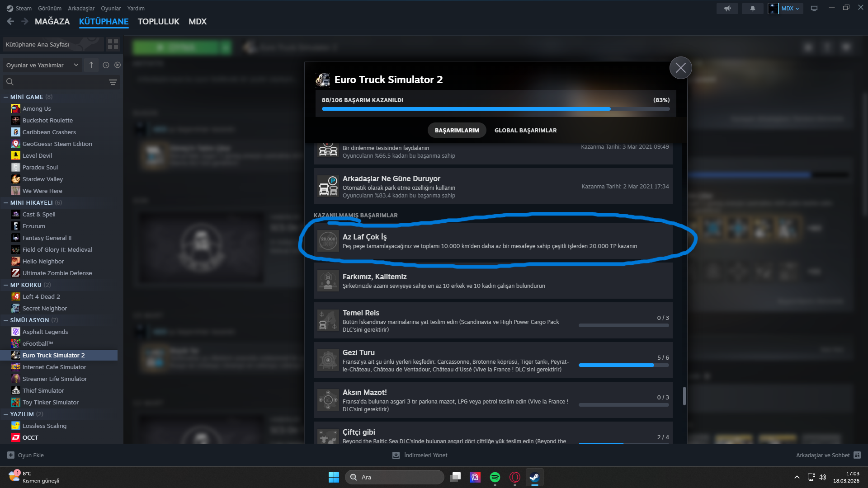Image resolution: width=868 pixels, height=488 pixels.
Task: Select the GLOBAL BAŞARIMLAR tab
Action: (526, 130)
